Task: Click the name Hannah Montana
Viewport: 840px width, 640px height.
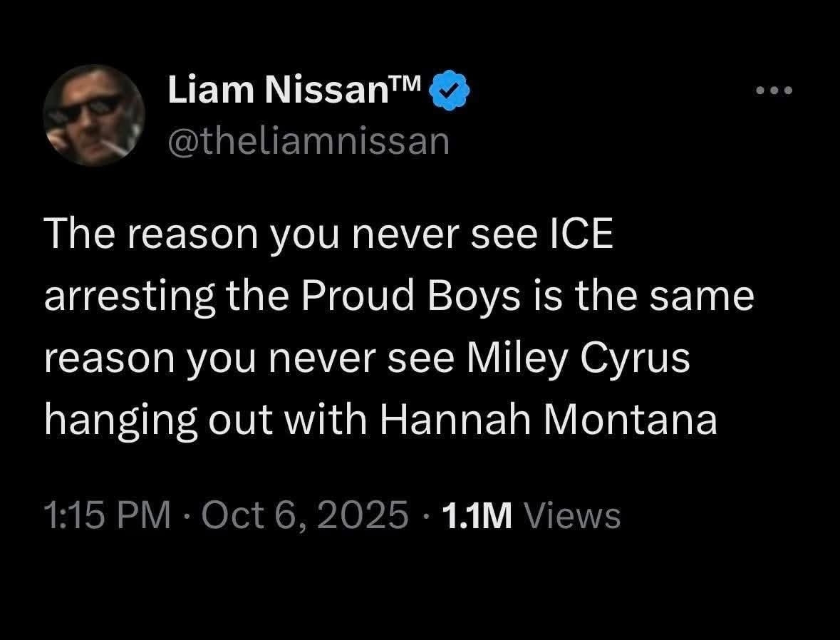Action: coord(548,420)
